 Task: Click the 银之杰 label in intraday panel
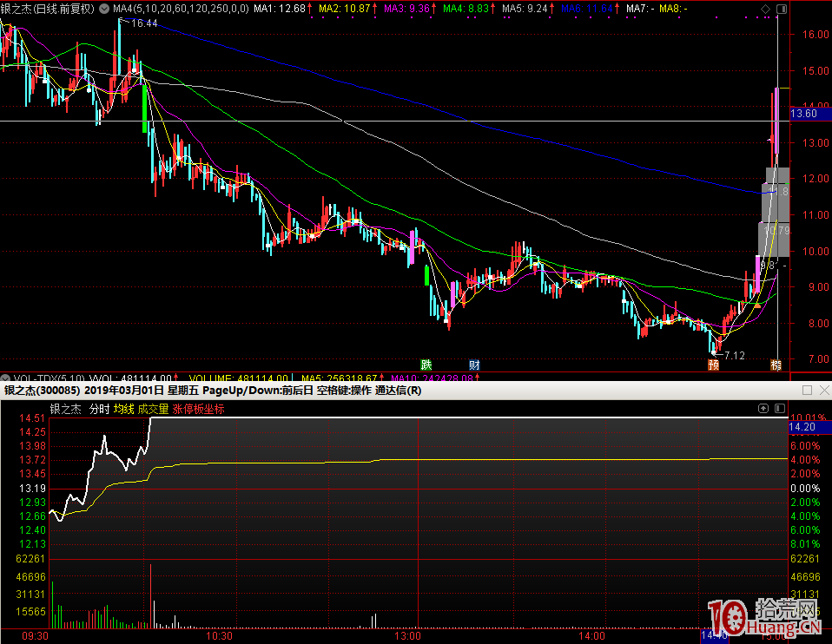65,409
